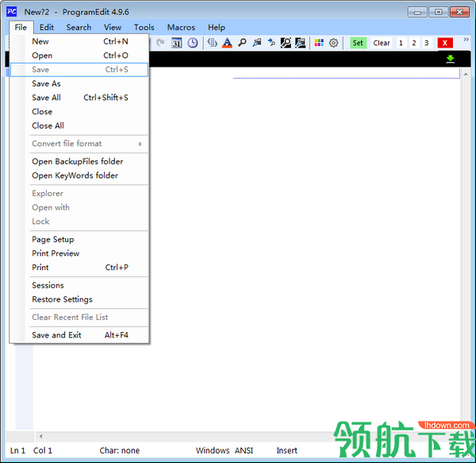The width and height of the screenshot is (476, 463).
Task: Open the Edit menu
Action: pyautogui.click(x=47, y=27)
